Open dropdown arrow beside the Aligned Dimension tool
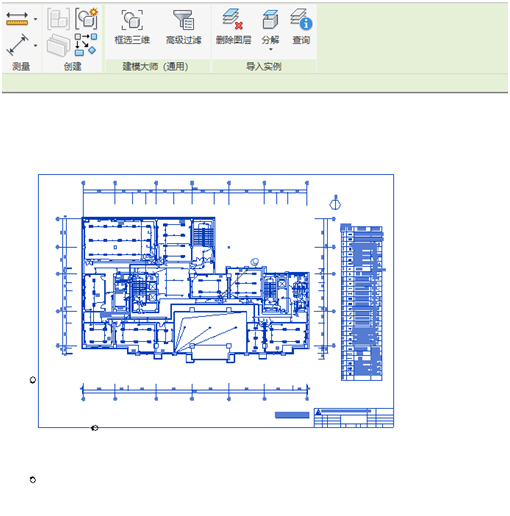Viewport: 510px width, 516px height. (36, 45)
